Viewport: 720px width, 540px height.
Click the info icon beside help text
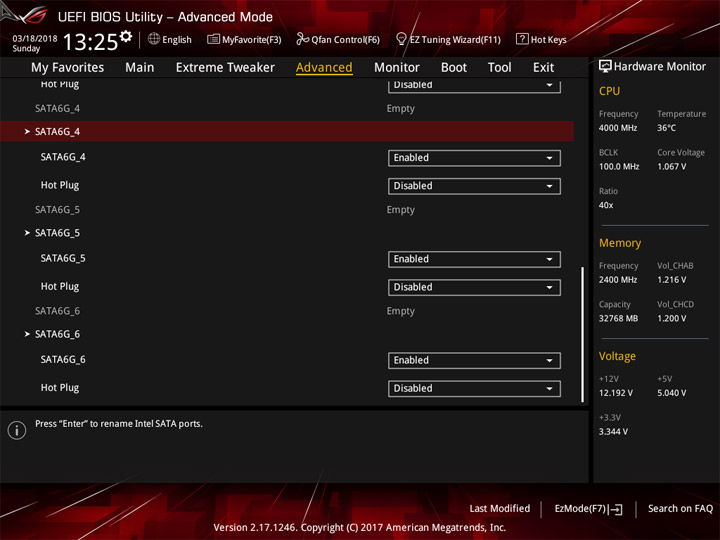tap(17, 430)
